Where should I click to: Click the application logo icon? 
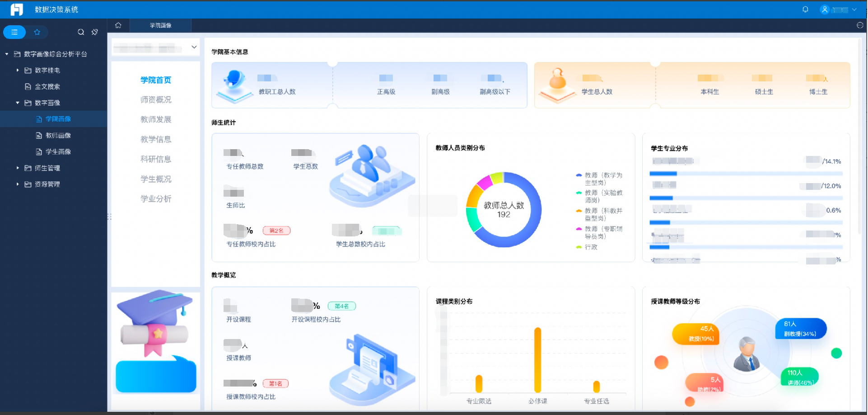coord(17,9)
